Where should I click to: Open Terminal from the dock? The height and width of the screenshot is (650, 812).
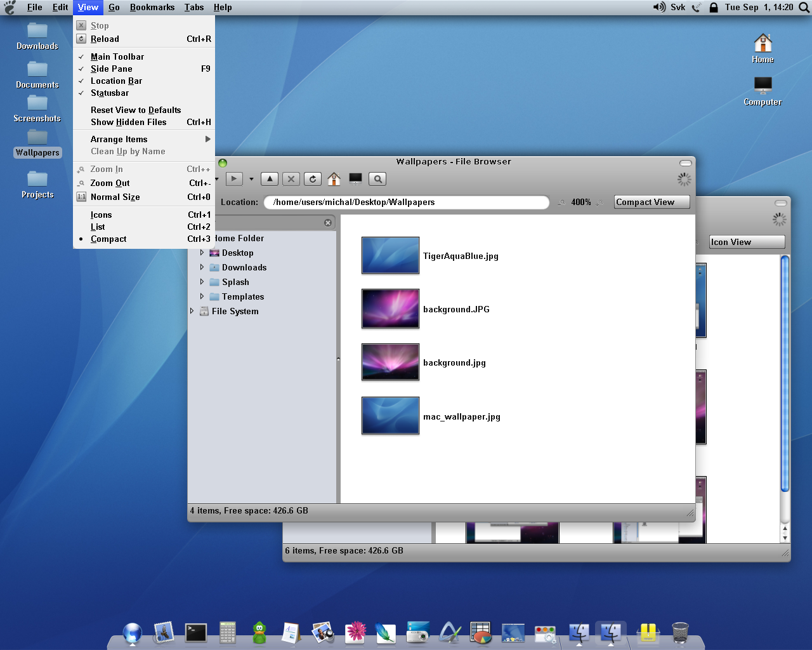(196, 632)
